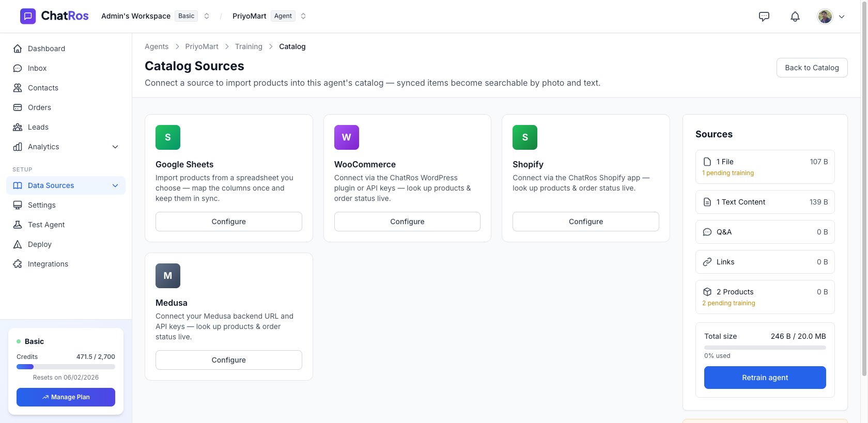Open Dashboard in the sidebar
Image resolution: width=868 pixels, height=423 pixels.
[x=66, y=49]
